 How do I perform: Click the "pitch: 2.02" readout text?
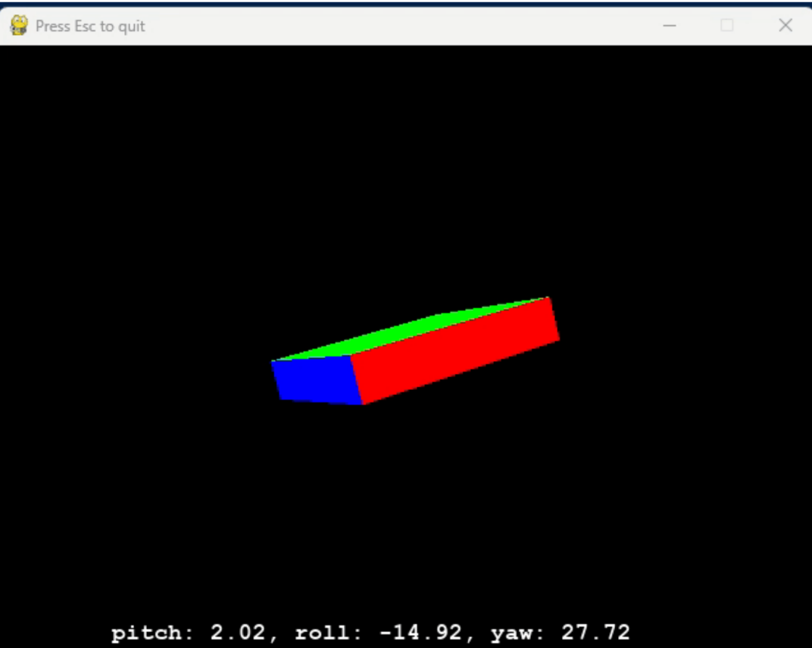point(189,632)
